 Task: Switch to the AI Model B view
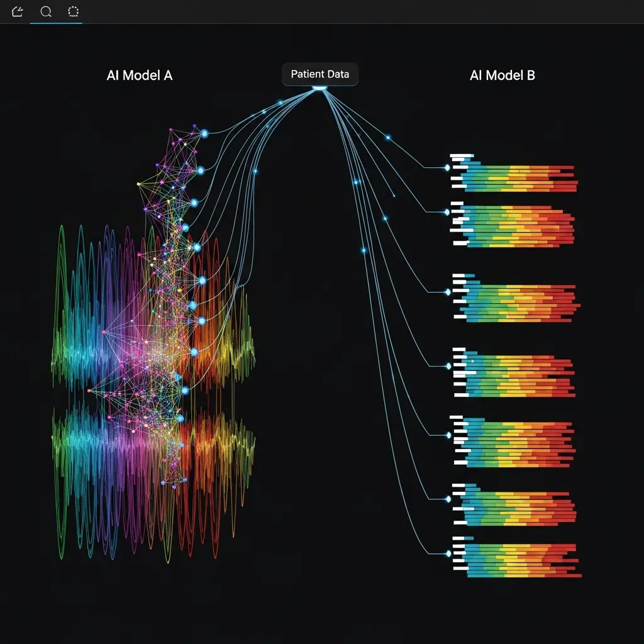pos(502,75)
